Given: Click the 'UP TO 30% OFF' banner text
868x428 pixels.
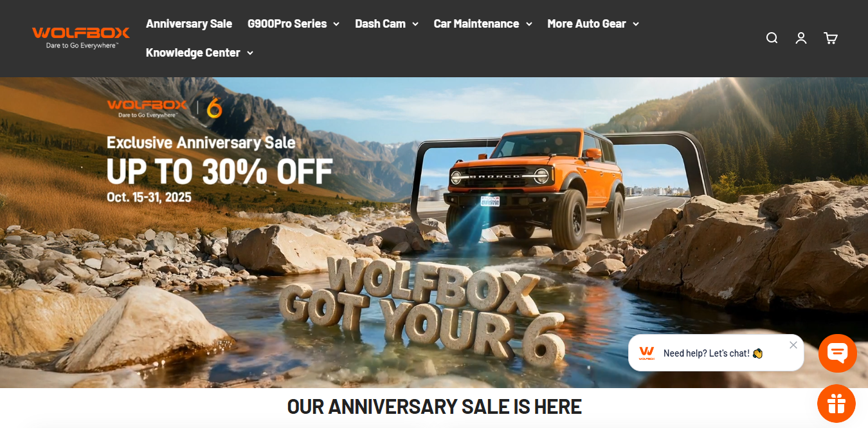Looking at the screenshot, I should [x=220, y=171].
